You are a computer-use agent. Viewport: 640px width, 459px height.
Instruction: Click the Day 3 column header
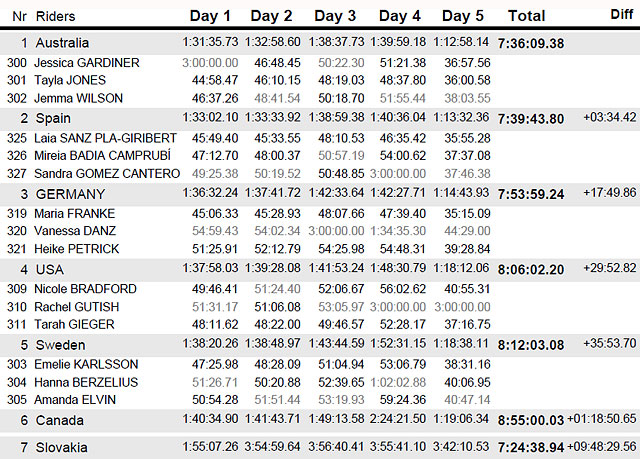point(335,16)
